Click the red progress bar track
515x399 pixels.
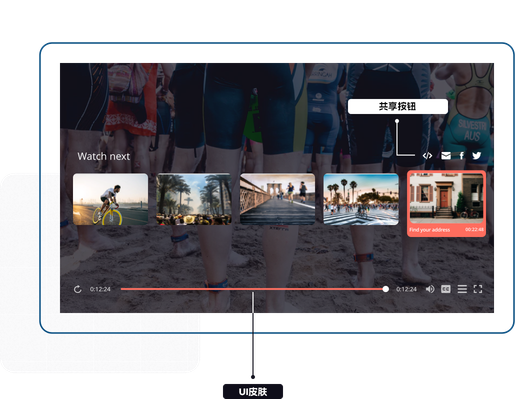tap(252, 289)
